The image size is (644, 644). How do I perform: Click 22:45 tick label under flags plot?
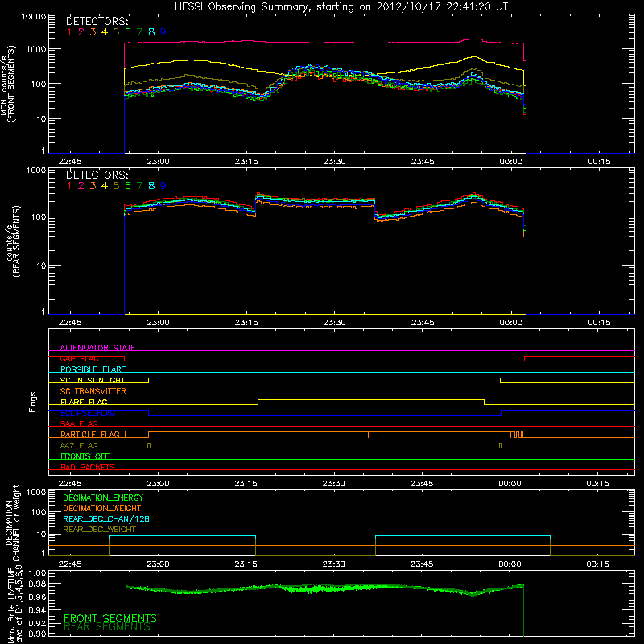click(x=70, y=484)
